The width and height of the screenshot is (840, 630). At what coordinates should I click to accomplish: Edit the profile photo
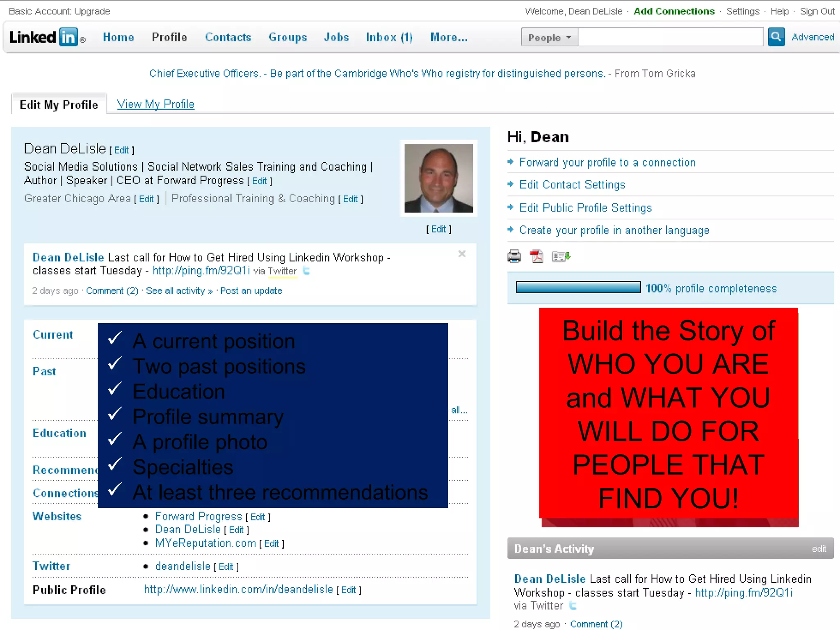[438, 229]
